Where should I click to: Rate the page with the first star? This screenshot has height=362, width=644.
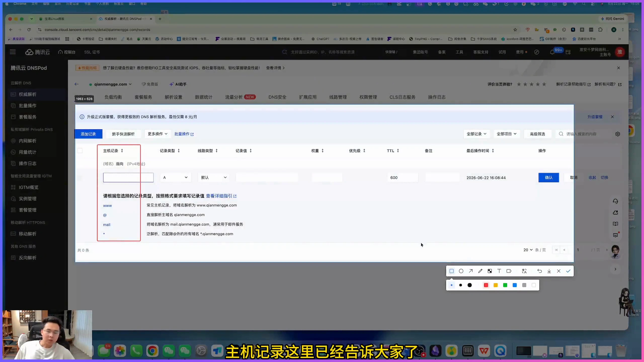[519, 84]
